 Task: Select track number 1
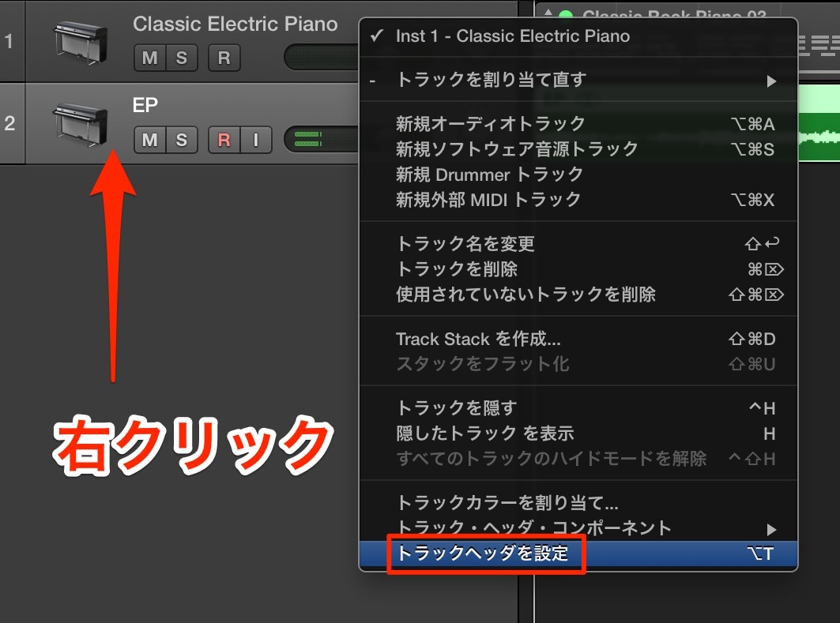[9, 41]
